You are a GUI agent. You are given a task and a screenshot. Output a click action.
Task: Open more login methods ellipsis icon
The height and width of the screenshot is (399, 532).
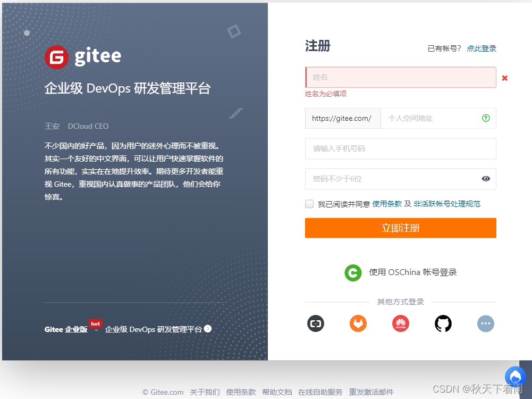(x=486, y=323)
